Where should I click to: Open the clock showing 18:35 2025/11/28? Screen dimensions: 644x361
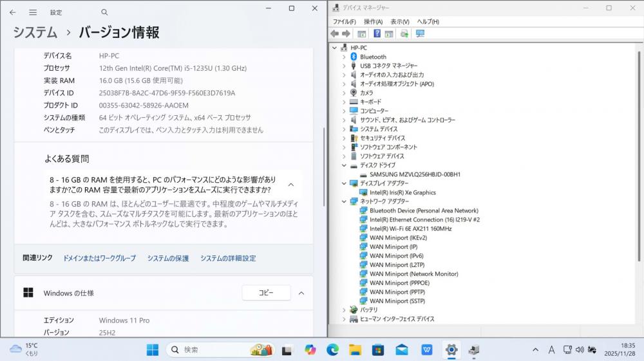[620, 349]
